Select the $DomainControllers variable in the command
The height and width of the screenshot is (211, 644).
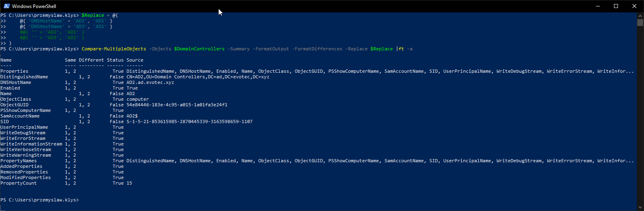pyautogui.click(x=199, y=49)
